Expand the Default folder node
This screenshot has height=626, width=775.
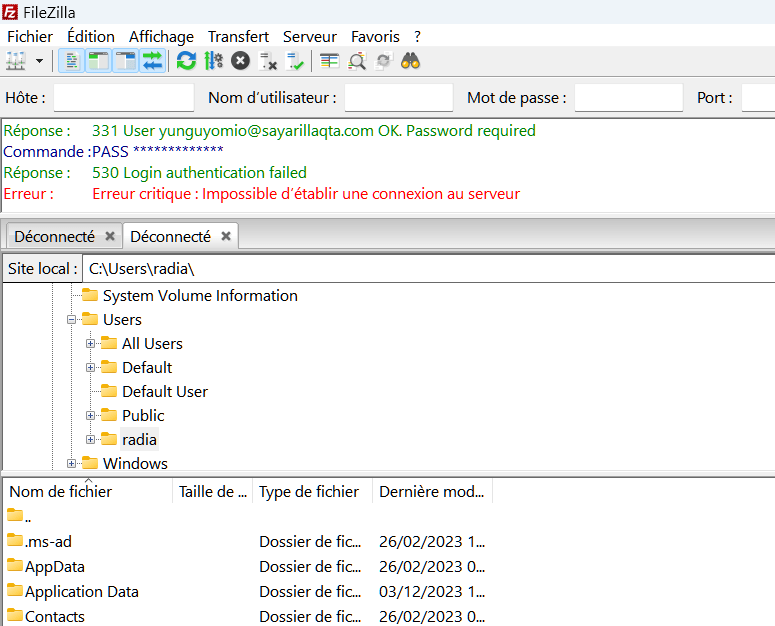tap(90, 368)
